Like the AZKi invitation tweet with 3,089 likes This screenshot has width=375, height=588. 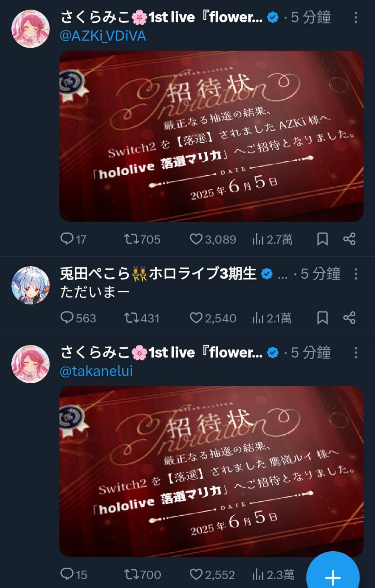click(212, 239)
